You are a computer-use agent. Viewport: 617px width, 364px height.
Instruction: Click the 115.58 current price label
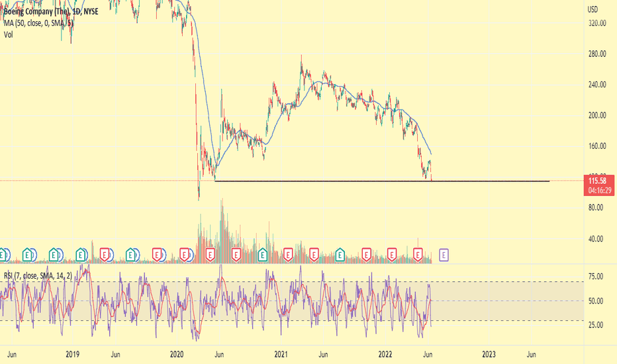(x=597, y=181)
